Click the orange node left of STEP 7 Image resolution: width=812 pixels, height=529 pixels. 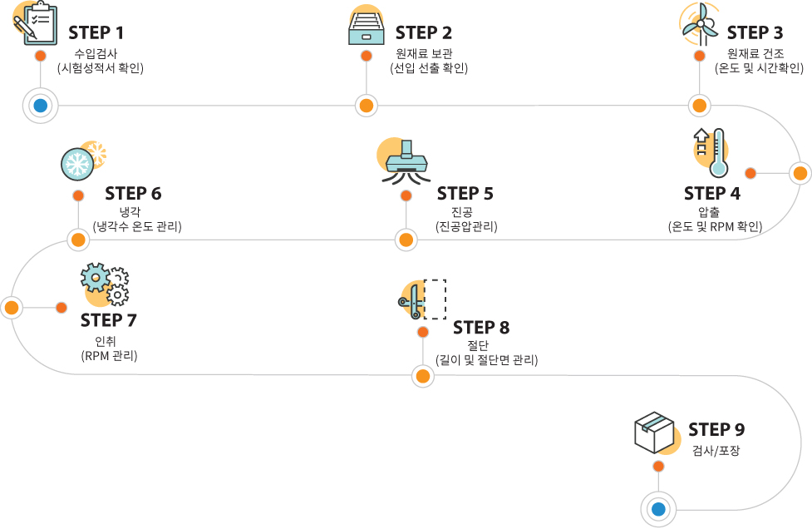[12, 308]
